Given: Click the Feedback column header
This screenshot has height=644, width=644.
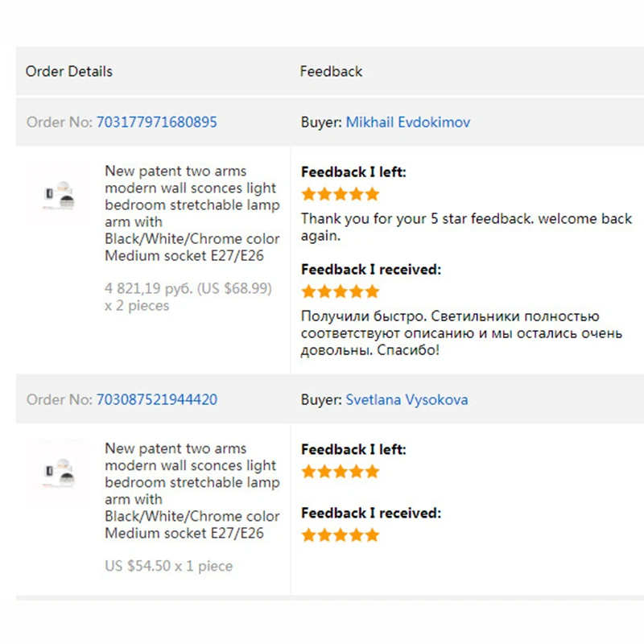Looking at the screenshot, I should [x=331, y=71].
